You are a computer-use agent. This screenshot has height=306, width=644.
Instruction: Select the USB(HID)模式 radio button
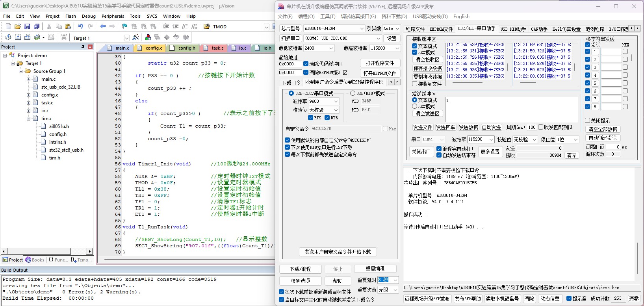[x=353, y=93]
